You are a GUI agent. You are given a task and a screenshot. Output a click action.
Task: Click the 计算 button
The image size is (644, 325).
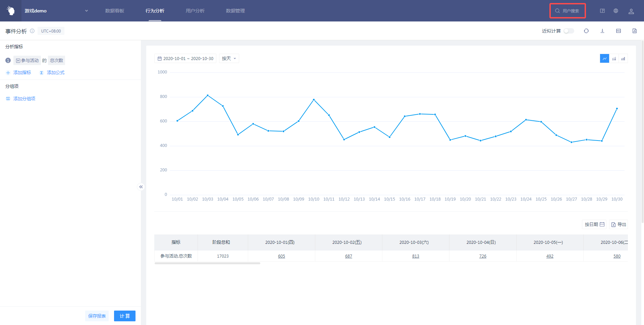click(124, 316)
